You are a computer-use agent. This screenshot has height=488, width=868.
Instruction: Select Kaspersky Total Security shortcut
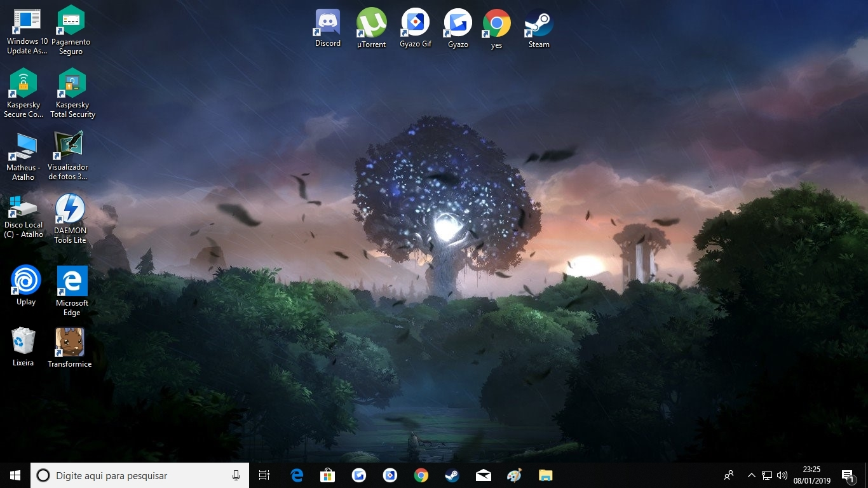click(x=72, y=93)
